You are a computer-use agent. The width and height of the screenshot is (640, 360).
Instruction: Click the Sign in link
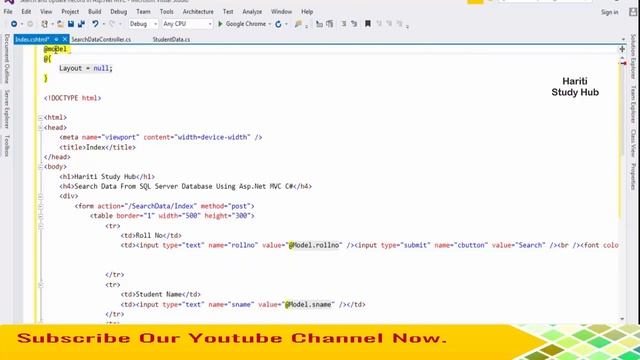[609, 12]
